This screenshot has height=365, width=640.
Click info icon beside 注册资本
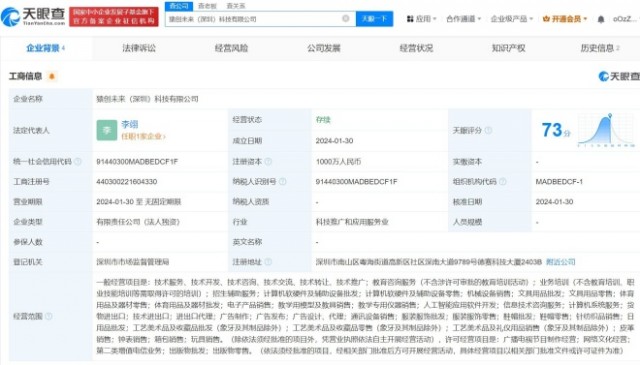[268, 162]
